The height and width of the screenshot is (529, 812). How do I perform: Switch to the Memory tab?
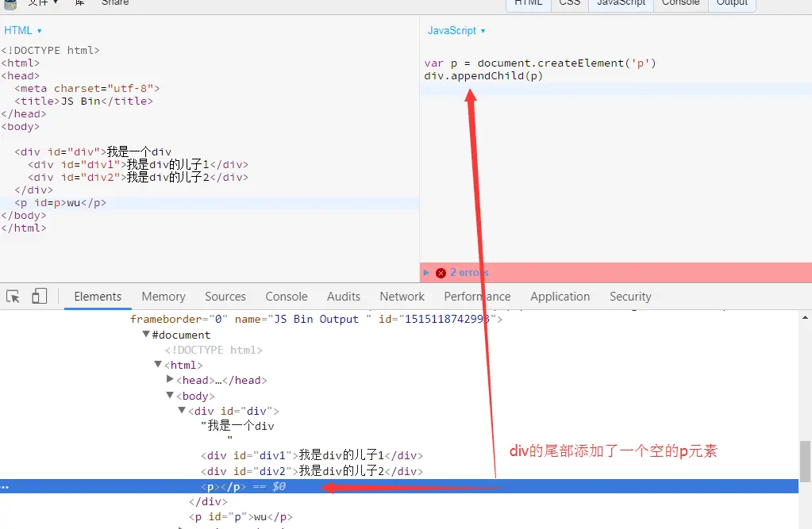[164, 297]
